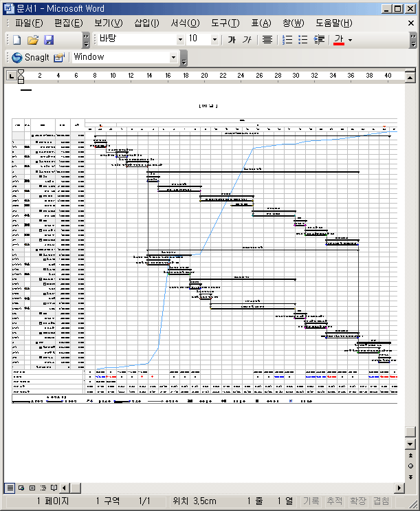
Task: Open font color dropdown arrow
Action: pyautogui.click(x=350, y=40)
